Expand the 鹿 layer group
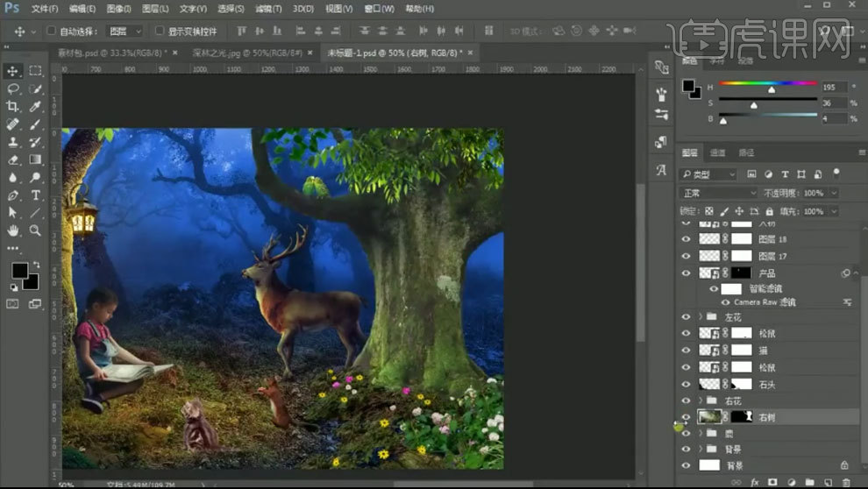The image size is (868, 489). click(701, 433)
